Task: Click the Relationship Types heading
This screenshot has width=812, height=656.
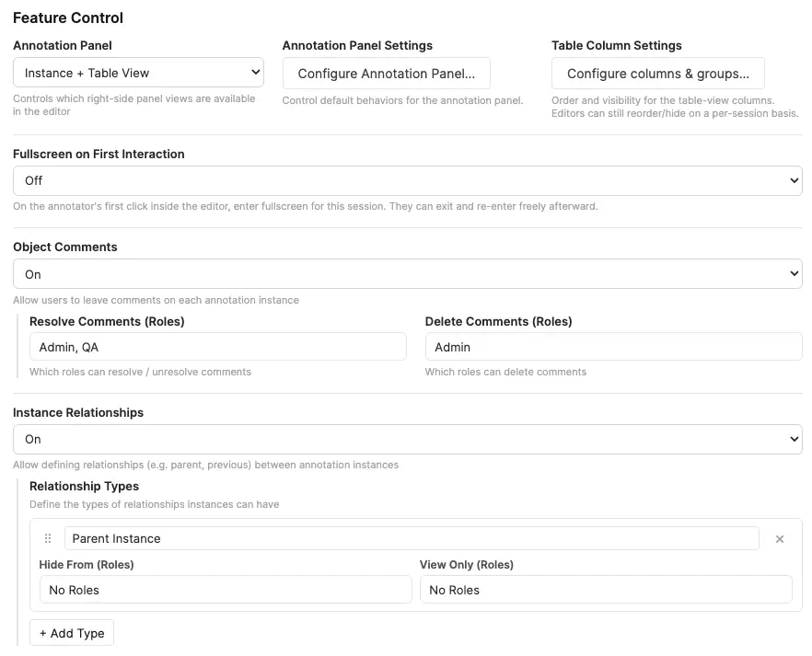Action: point(85,487)
